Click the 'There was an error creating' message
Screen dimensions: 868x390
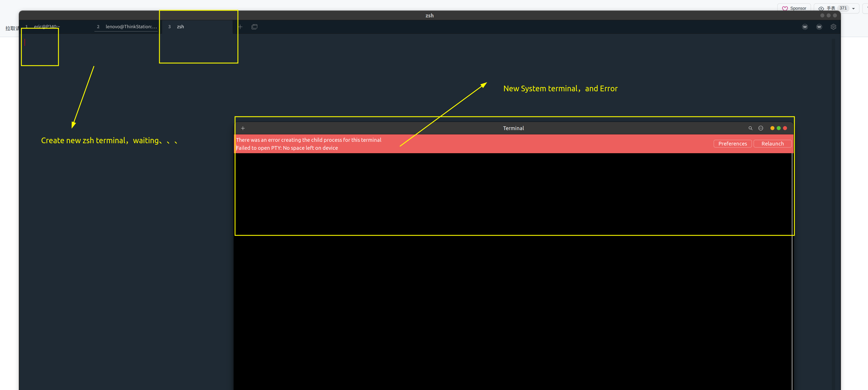309,140
